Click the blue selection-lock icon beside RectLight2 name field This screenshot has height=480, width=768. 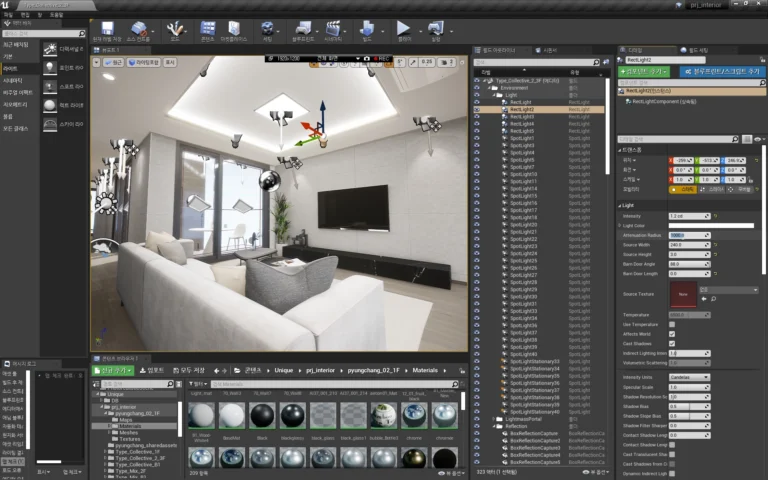(x=763, y=60)
